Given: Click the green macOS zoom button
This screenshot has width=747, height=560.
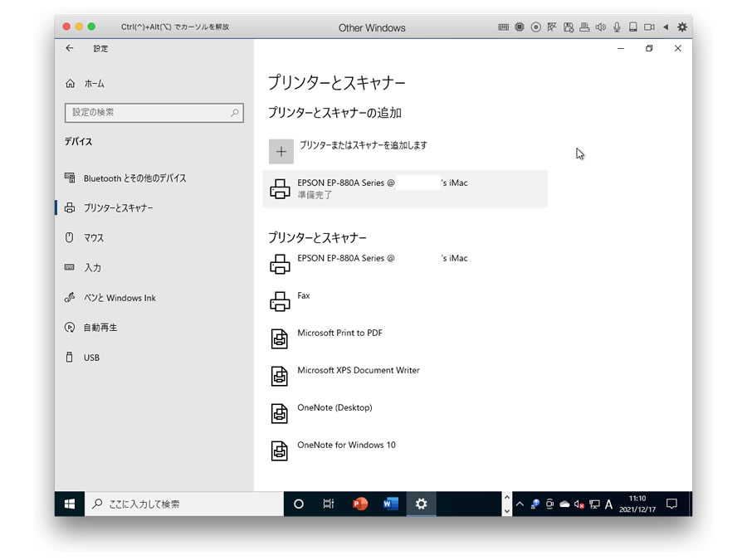Looking at the screenshot, I should [x=91, y=27].
